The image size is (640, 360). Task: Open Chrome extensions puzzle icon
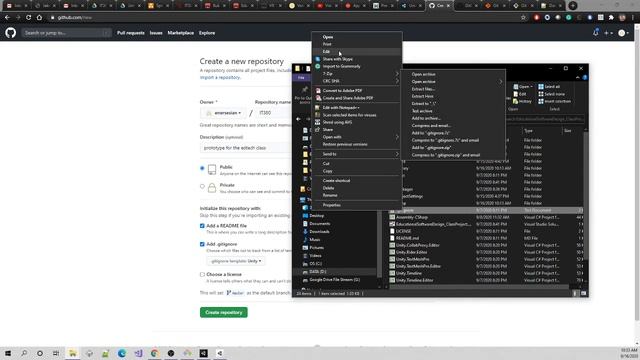click(x=611, y=18)
